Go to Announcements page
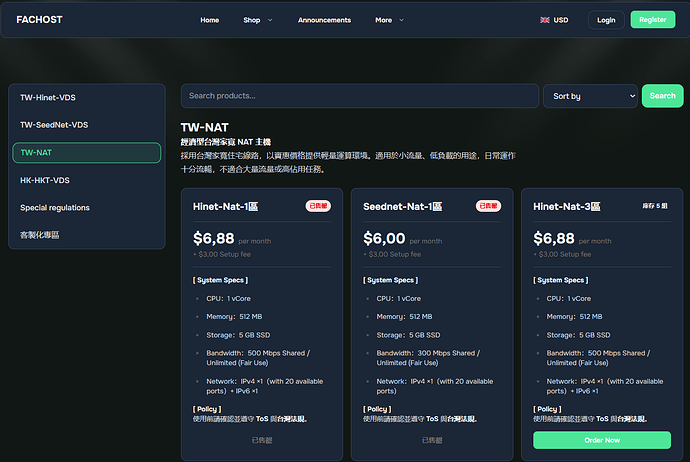690x462 pixels. (324, 20)
